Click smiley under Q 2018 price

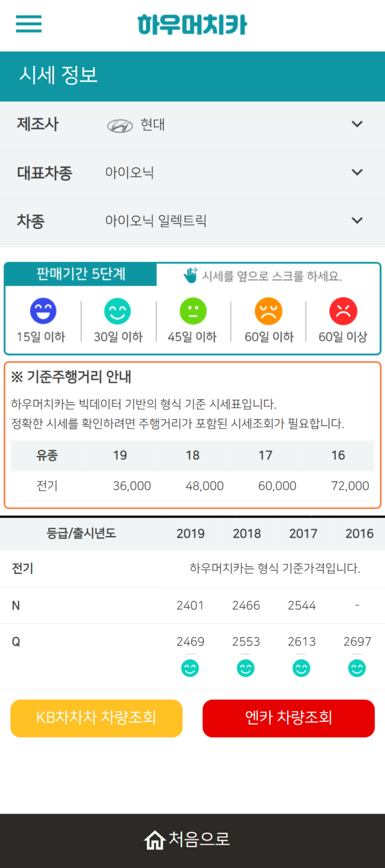tap(246, 668)
